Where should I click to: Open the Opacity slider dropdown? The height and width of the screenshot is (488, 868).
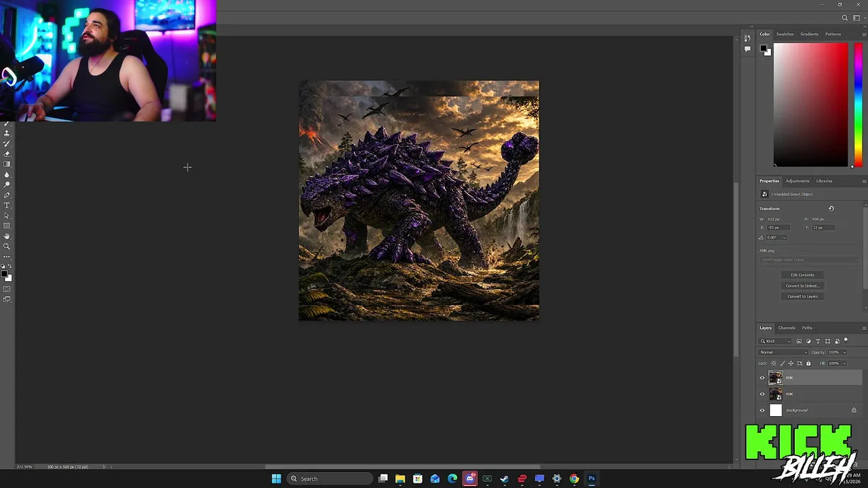(844, 352)
